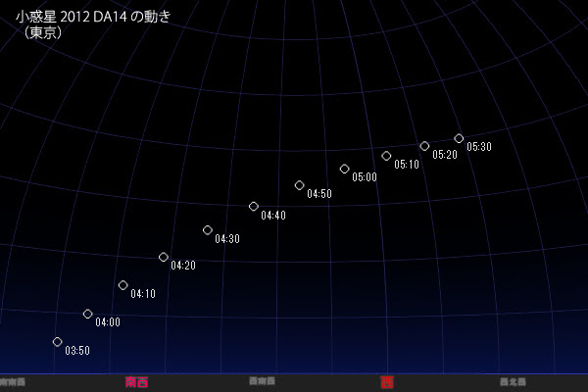Click the gray 西南西 direction label
The width and height of the screenshot is (588, 392).
[x=262, y=381]
